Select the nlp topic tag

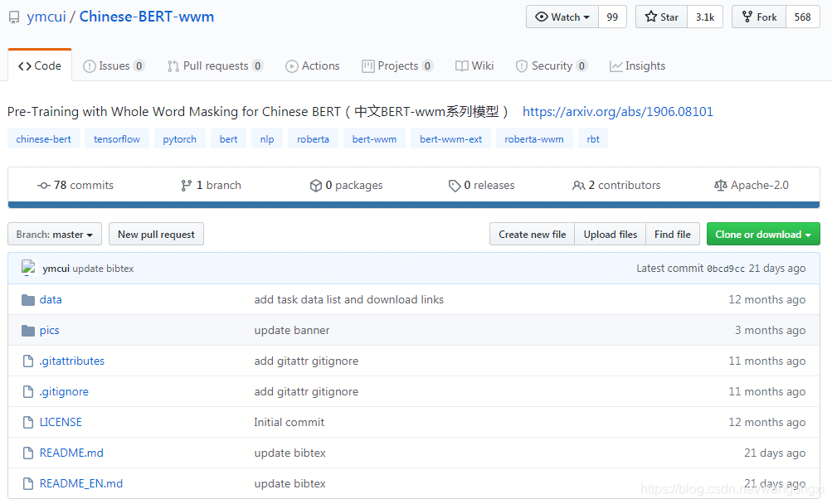pyautogui.click(x=267, y=139)
